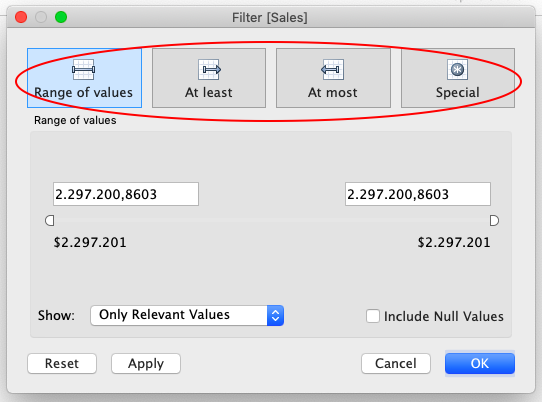Click the maximum value input field

point(418,194)
